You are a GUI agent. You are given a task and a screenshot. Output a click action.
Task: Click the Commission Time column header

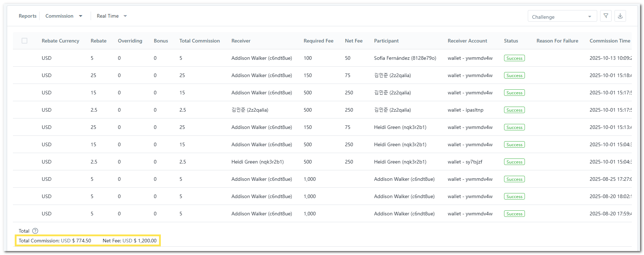coord(609,41)
